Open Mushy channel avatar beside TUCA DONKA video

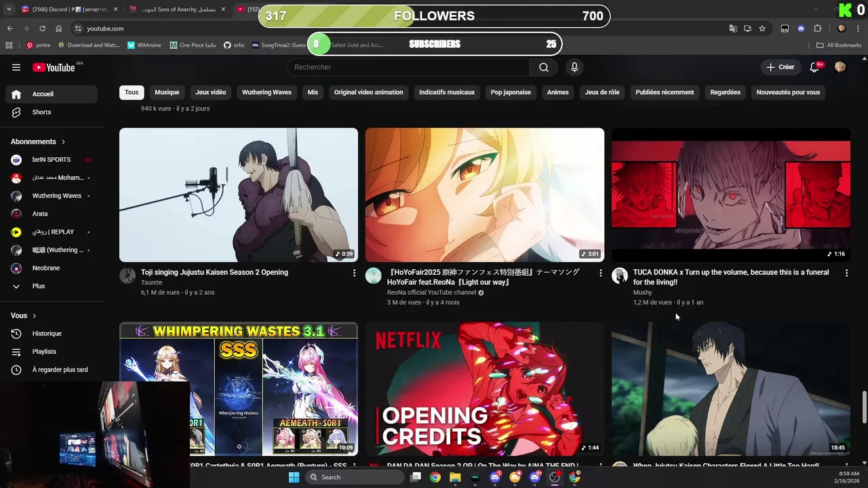[620, 275]
